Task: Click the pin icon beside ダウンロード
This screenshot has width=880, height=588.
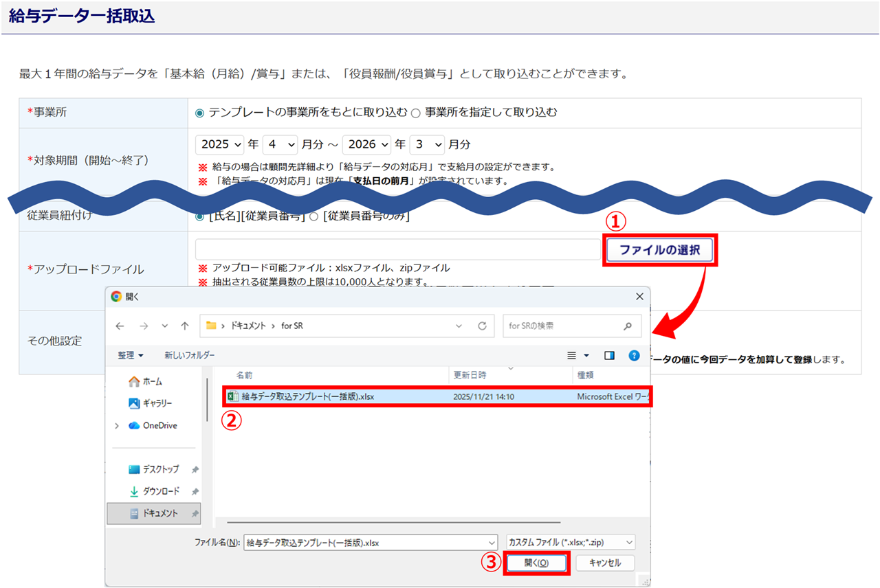Action: [195, 492]
